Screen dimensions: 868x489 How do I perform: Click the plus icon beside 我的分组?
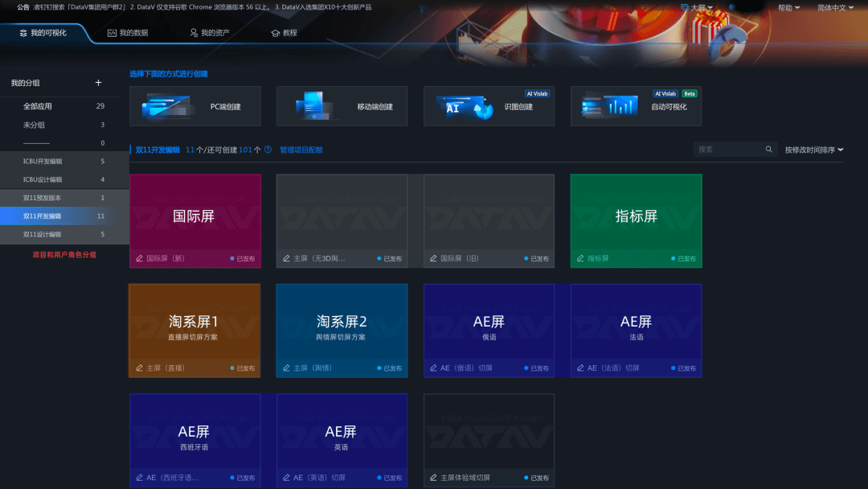pos(98,83)
